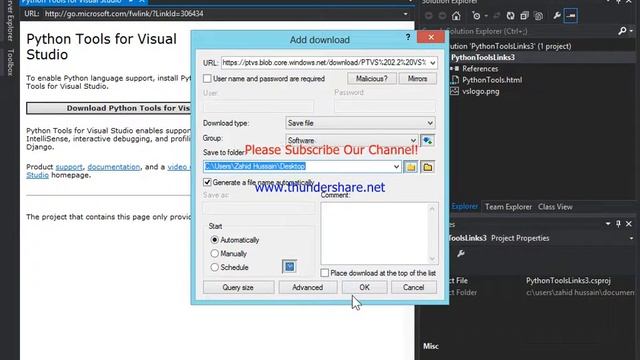Close the Properties panel with X
The width and height of the screenshot is (640, 360).
point(629,224)
